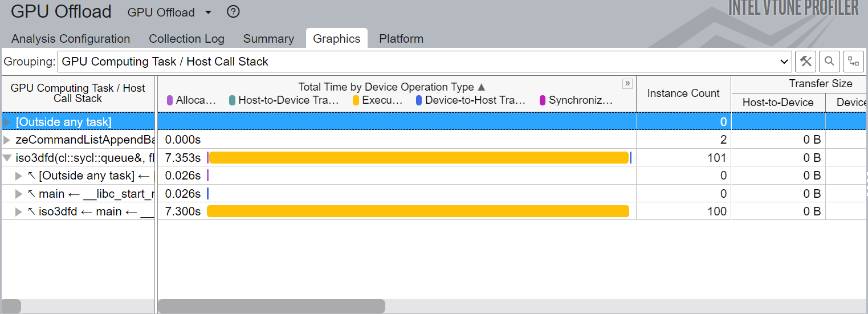Click the horizontal scrollbar under the grid
This screenshot has width=868, height=314.
click(x=271, y=307)
